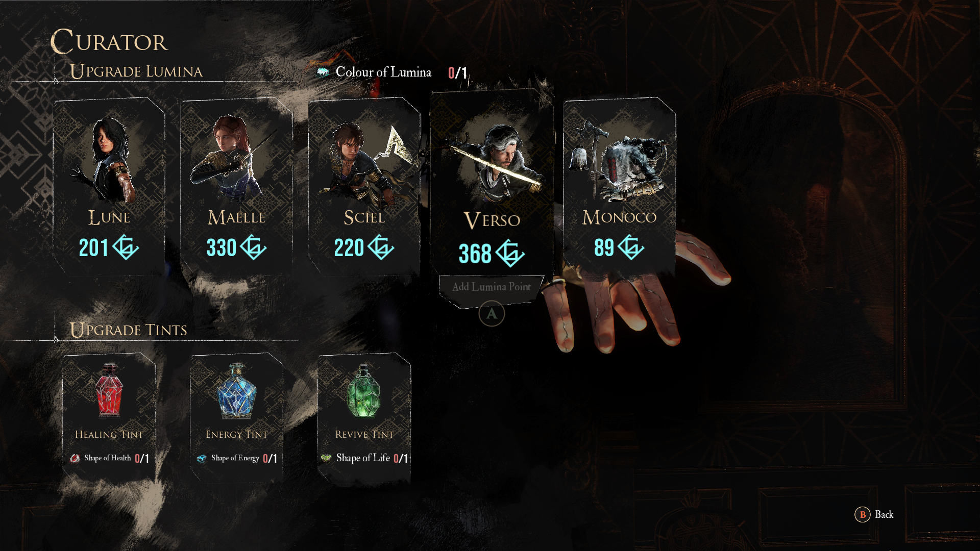Click the Shape of Health icon
Image resolution: width=980 pixels, height=551 pixels.
click(75, 458)
